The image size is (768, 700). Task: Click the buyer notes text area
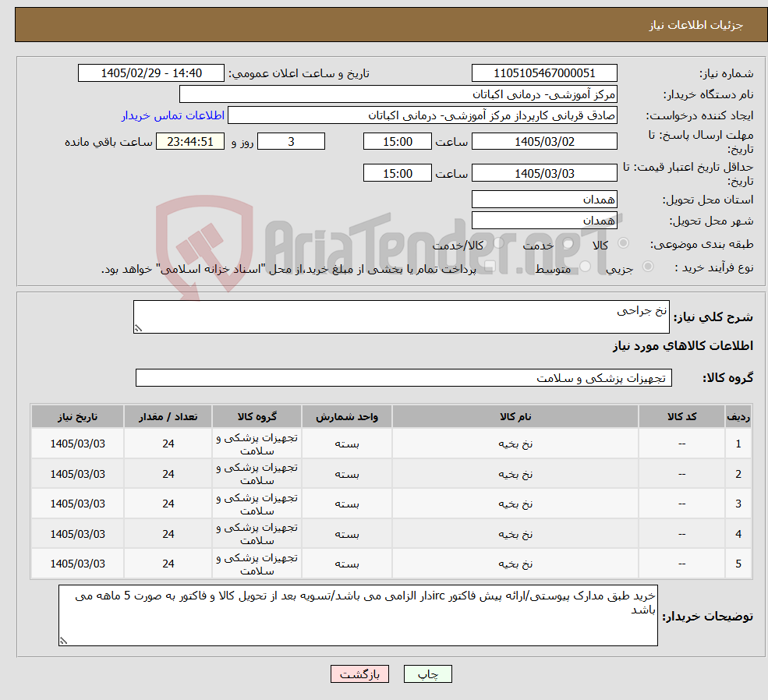coord(358,615)
